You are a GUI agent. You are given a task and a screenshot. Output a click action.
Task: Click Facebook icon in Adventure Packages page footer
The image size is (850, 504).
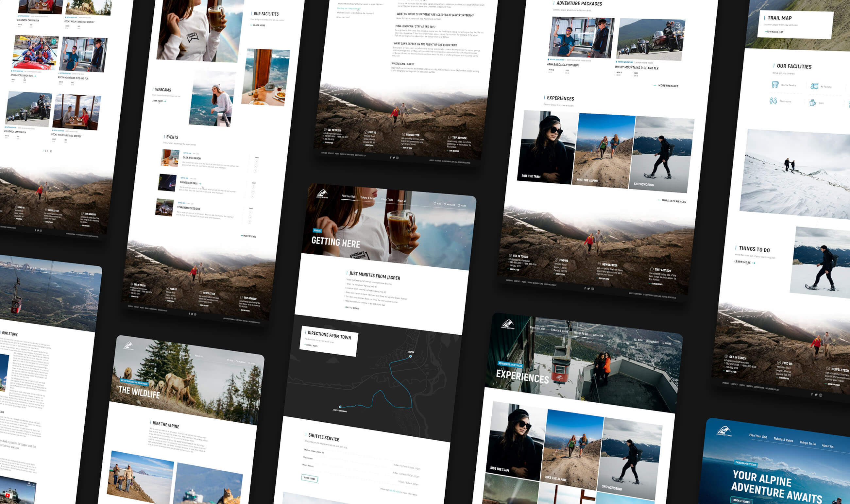[x=585, y=288]
